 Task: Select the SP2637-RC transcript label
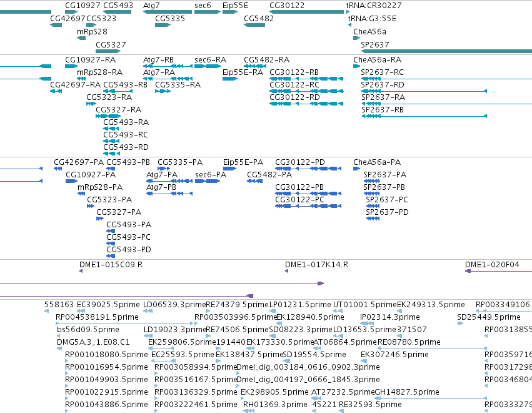pos(383,72)
